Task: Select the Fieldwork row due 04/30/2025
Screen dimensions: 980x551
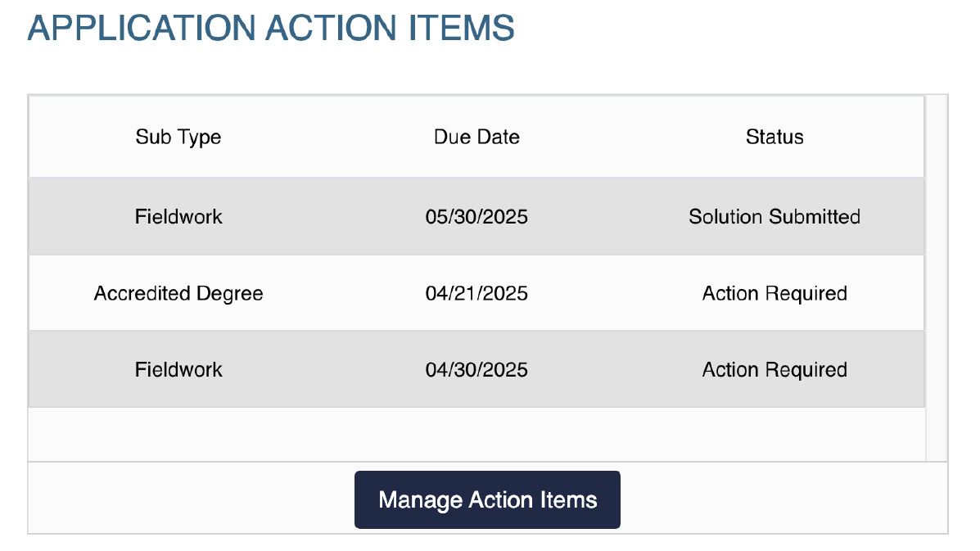Action: point(476,370)
